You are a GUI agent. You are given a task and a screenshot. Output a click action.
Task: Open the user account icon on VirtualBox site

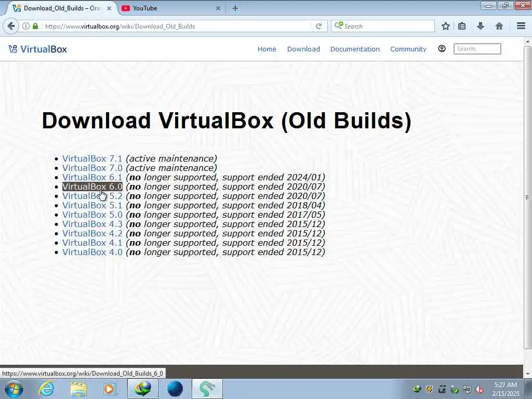coord(442,48)
